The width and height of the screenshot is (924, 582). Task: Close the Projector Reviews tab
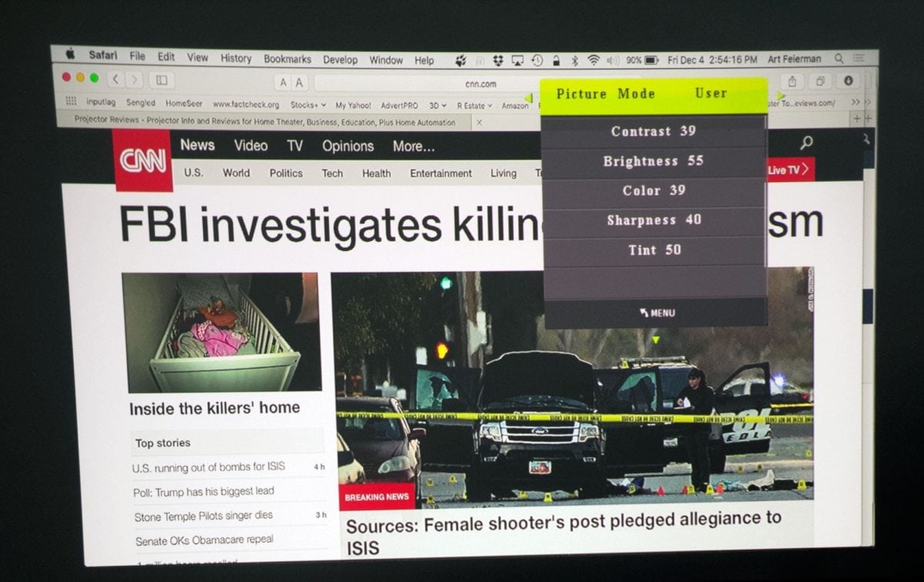click(x=479, y=122)
